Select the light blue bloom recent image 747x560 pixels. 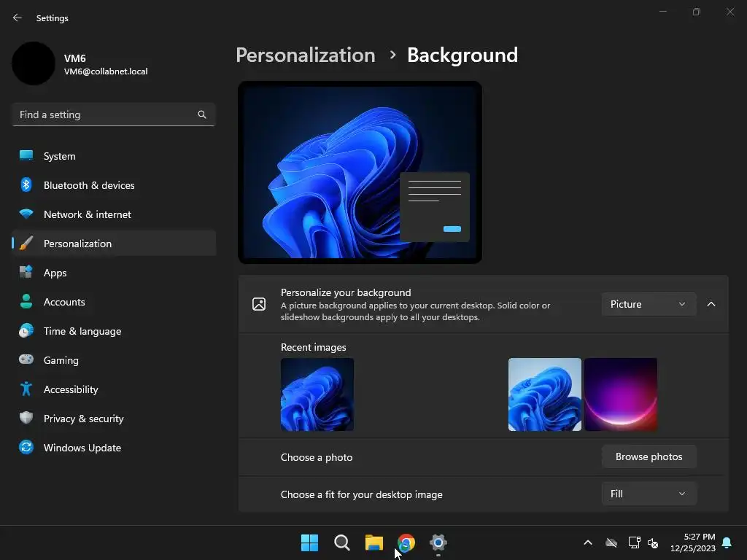pyautogui.click(x=544, y=394)
